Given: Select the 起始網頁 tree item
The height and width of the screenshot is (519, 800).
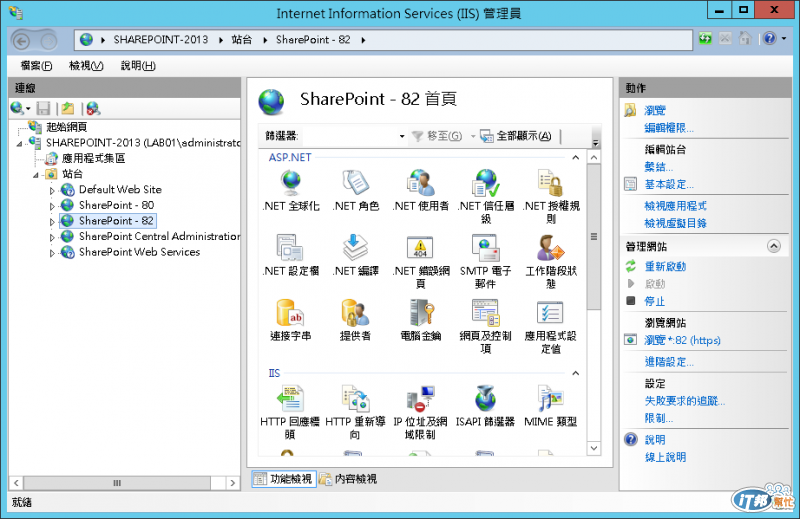Looking at the screenshot, I should point(67,127).
